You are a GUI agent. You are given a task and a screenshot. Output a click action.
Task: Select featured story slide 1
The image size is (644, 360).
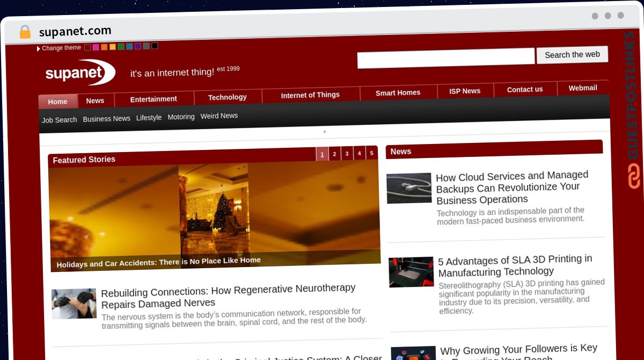tap(322, 154)
